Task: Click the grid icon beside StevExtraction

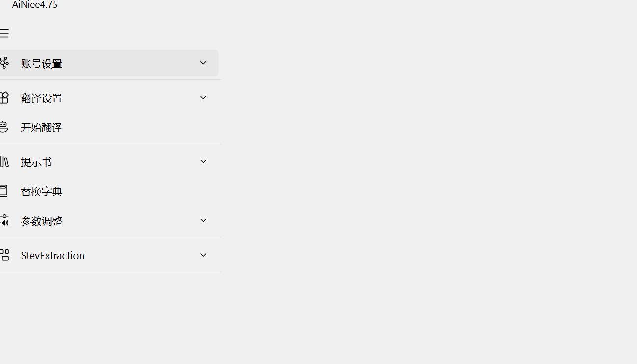Action: (x=4, y=255)
